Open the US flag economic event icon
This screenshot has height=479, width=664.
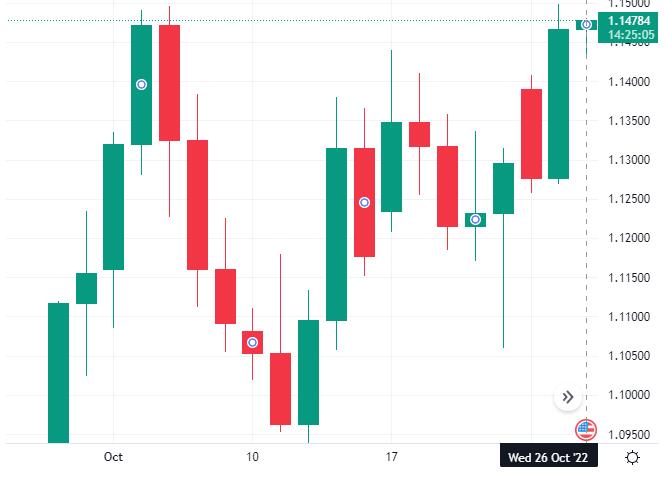[586, 430]
